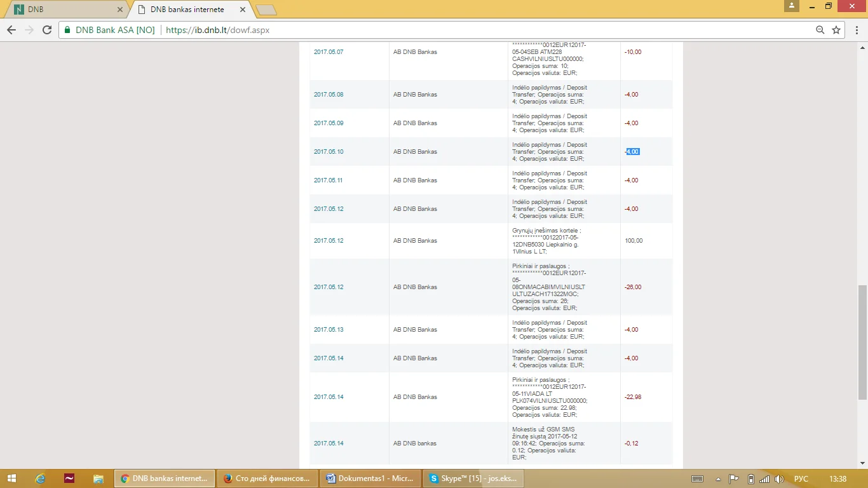Switch to the Firefox Сто дней финансов window
The image size is (868, 488).
point(267,478)
